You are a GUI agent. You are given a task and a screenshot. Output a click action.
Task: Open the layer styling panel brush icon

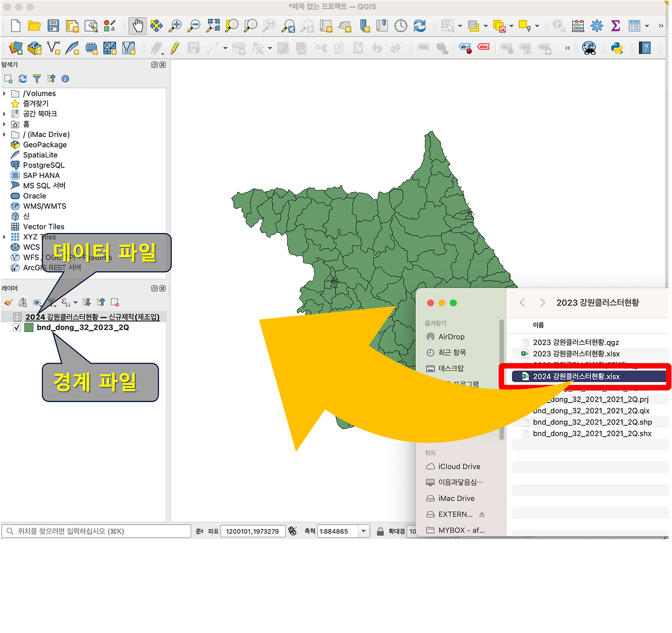coord(7,302)
